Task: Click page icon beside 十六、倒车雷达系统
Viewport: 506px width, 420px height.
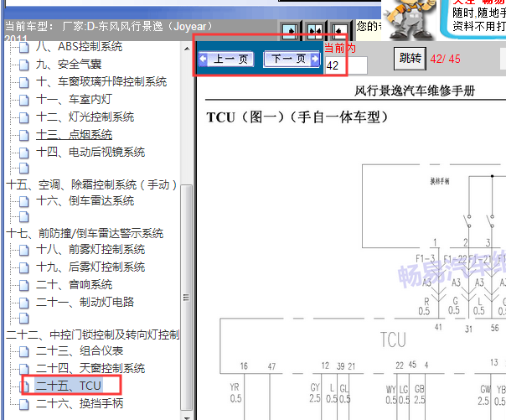Action: coord(23,201)
